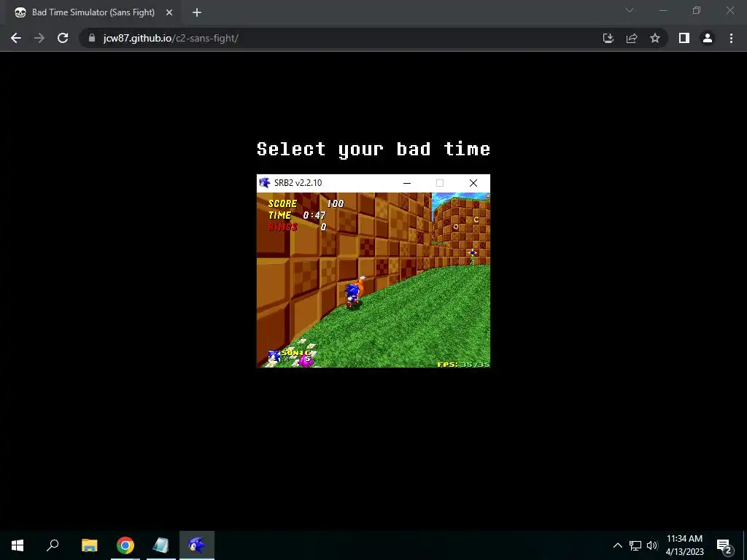
Task: Open Windows taskbar search
Action: click(x=53, y=545)
